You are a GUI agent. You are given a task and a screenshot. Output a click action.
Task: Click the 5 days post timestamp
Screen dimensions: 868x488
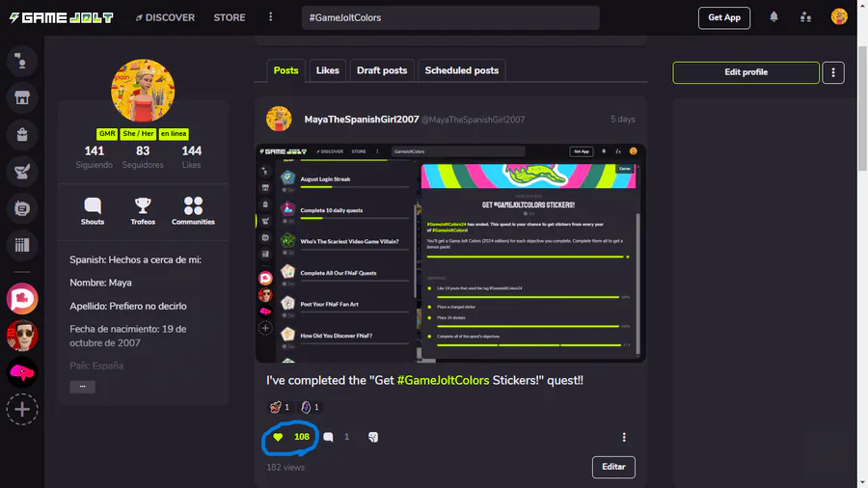623,120
